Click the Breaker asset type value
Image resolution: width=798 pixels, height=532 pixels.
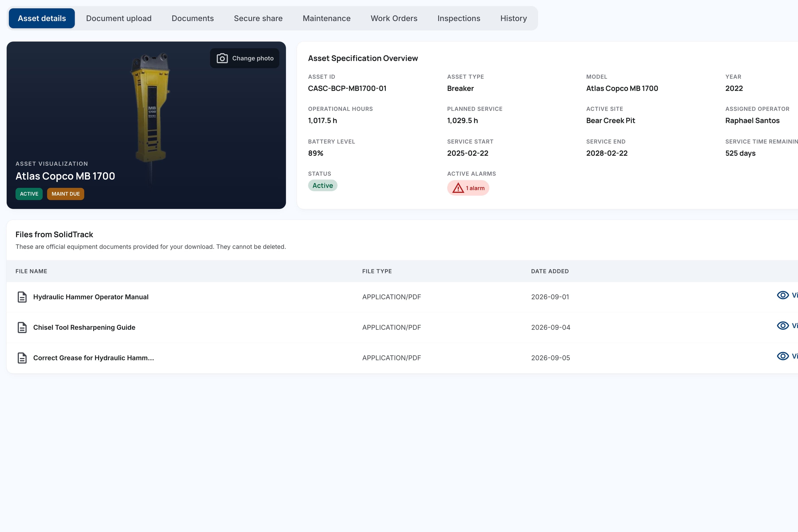[460, 88]
